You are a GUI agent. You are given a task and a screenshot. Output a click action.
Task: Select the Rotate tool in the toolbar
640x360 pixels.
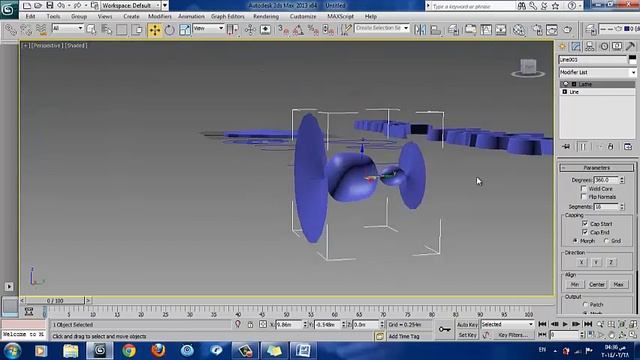click(169, 30)
